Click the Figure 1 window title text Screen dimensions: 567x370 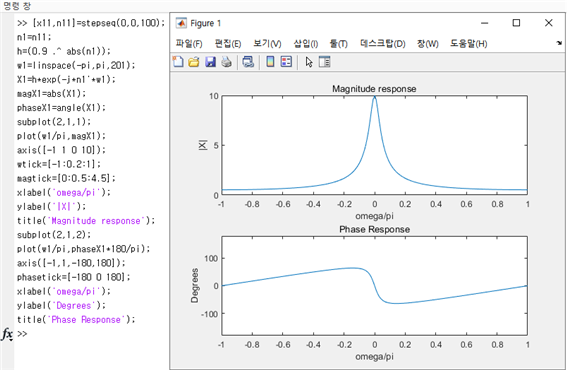click(205, 23)
